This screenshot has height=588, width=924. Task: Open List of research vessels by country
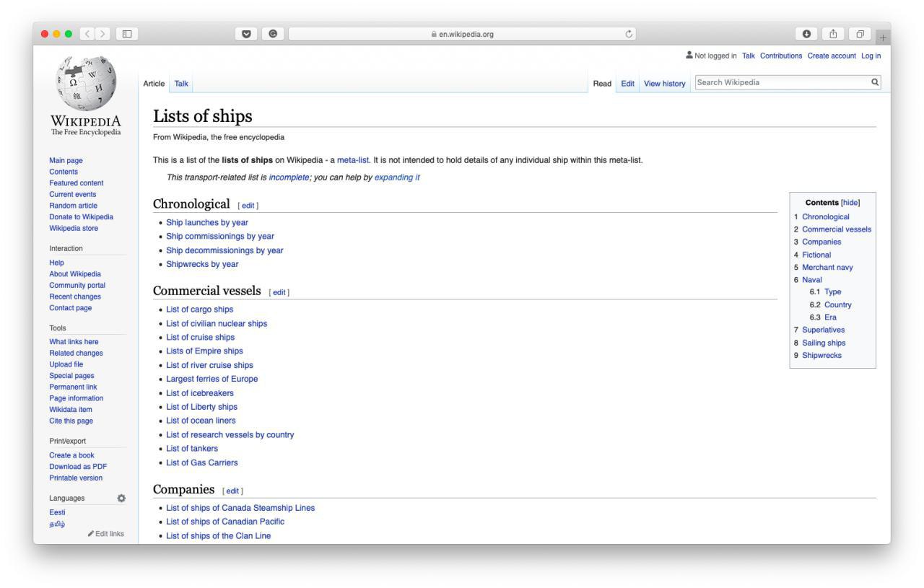tap(230, 435)
